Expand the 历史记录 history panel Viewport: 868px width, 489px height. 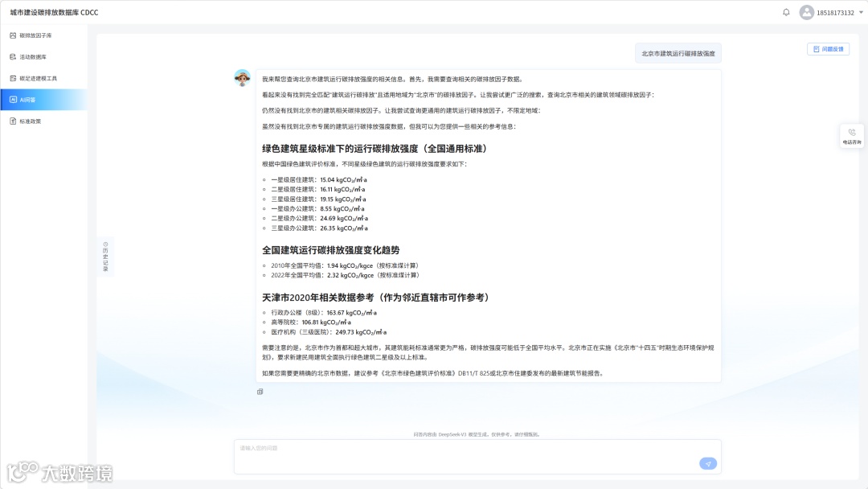point(105,257)
